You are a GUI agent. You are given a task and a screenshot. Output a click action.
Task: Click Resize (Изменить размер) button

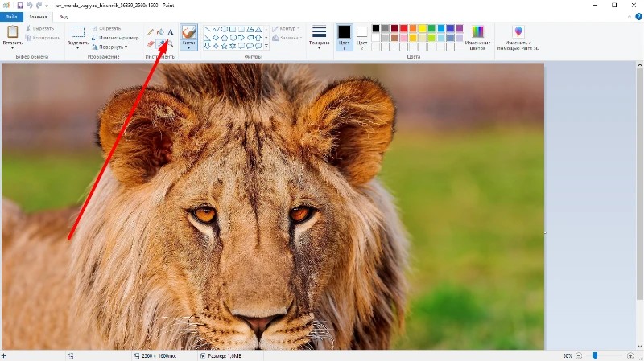(x=115, y=38)
